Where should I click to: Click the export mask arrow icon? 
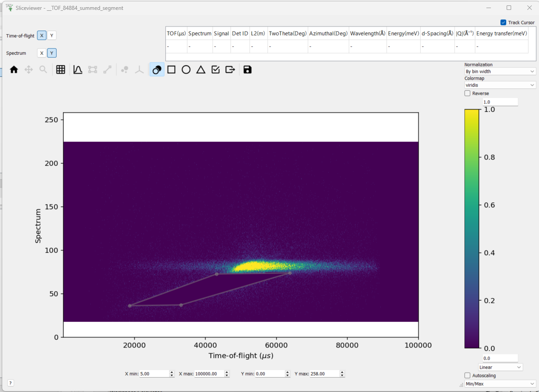[230, 70]
